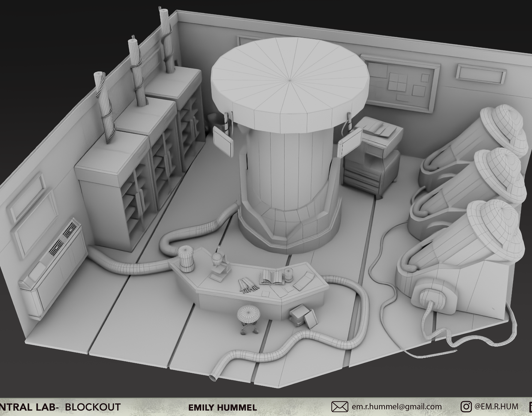Select the small frame right of the bulletin board
Image resolution: width=532 pixels, height=416 pixels.
point(481,74)
